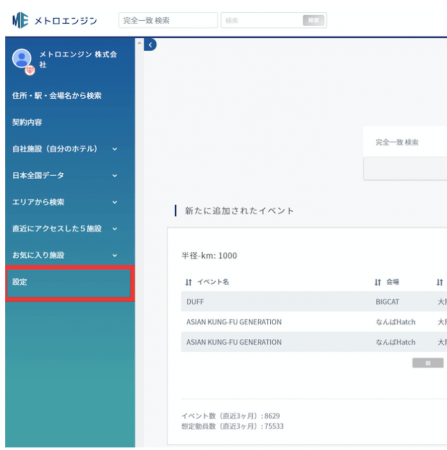
Task: Click 新たに追加されたイベント heading
Action: coord(239,211)
